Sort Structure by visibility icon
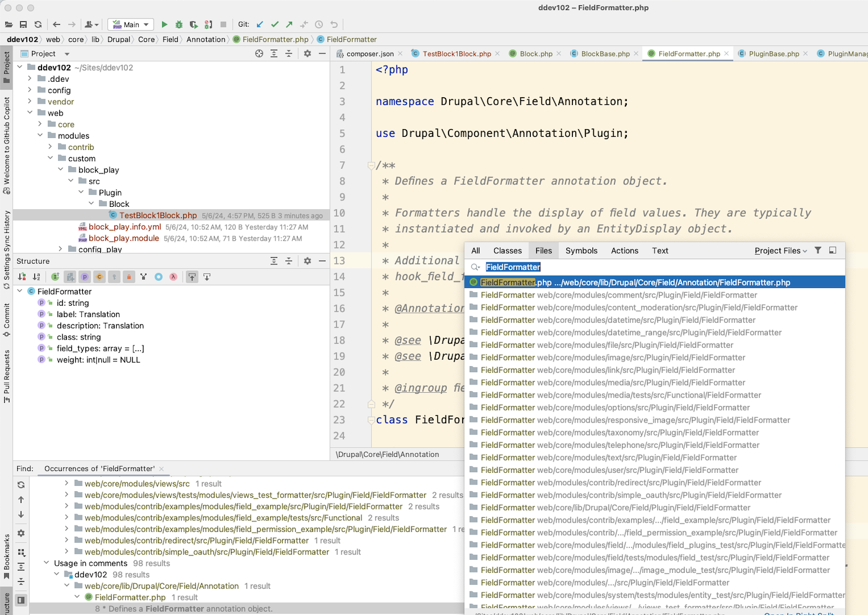The height and width of the screenshot is (615, 868). pos(22,277)
